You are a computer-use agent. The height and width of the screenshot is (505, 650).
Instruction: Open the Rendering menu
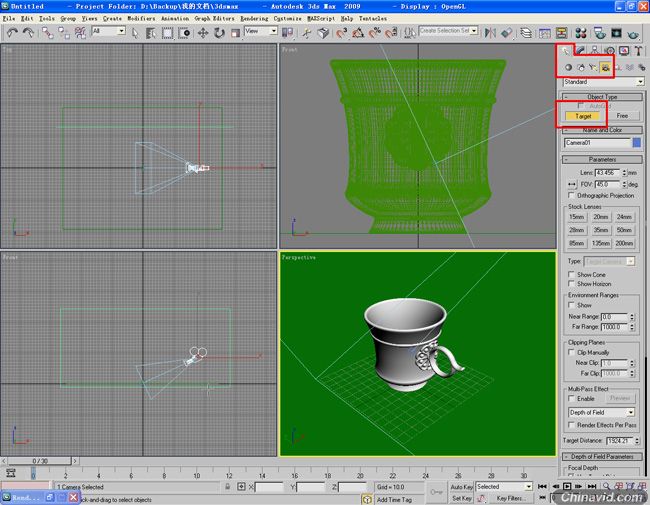pyautogui.click(x=254, y=19)
